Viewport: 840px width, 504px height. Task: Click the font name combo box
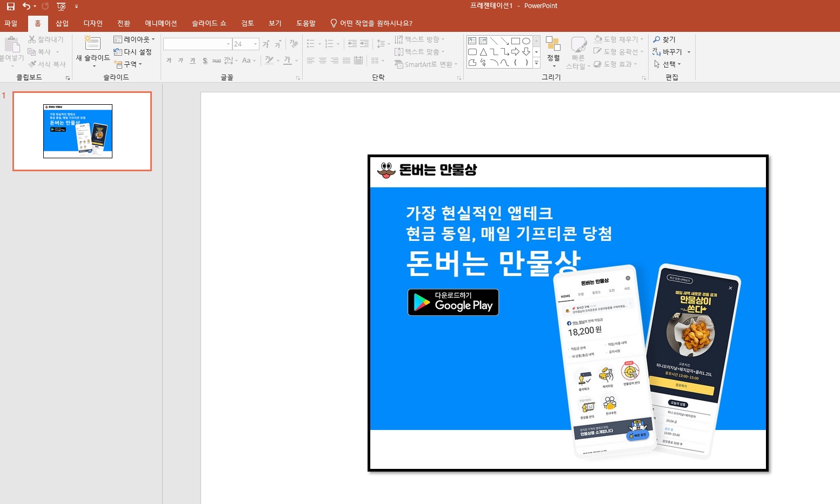(197, 44)
